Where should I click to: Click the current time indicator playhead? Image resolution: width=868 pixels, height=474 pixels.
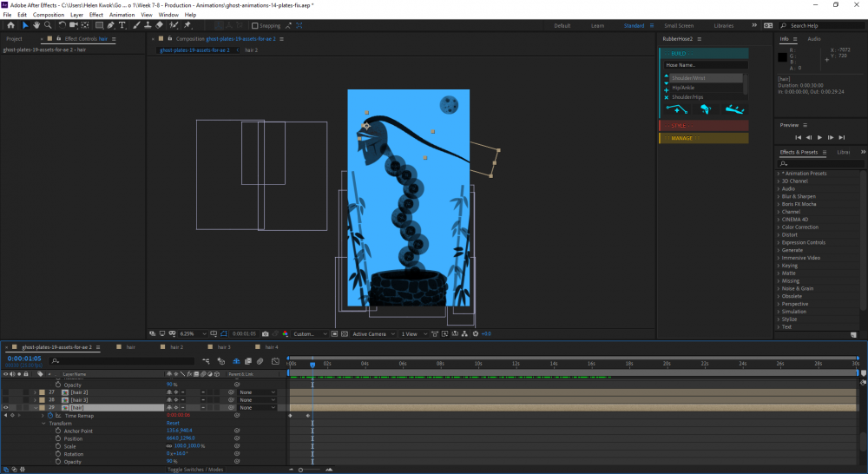312,365
